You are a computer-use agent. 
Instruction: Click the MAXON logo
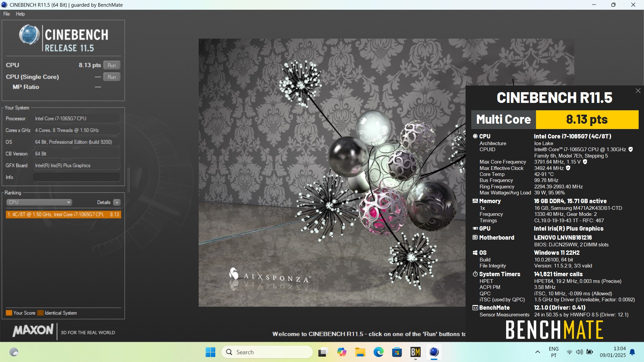(33, 330)
